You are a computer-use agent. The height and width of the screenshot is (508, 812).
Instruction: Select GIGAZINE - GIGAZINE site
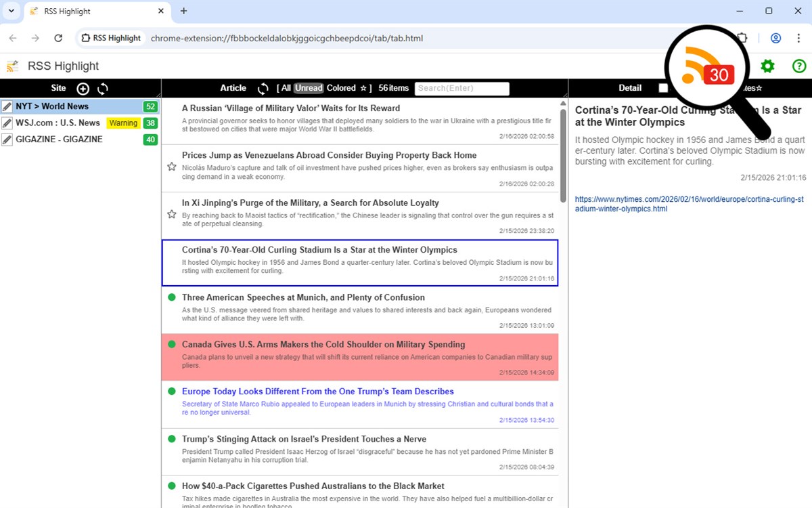click(59, 140)
